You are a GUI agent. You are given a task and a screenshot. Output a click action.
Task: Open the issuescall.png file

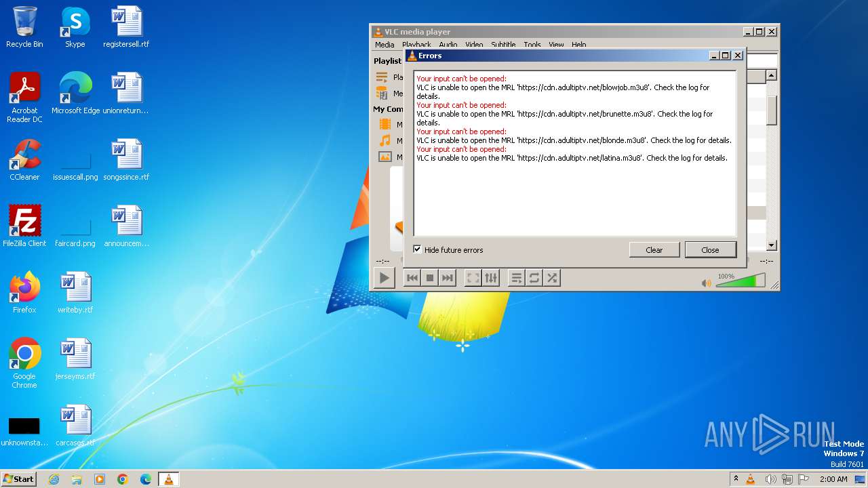tap(75, 167)
